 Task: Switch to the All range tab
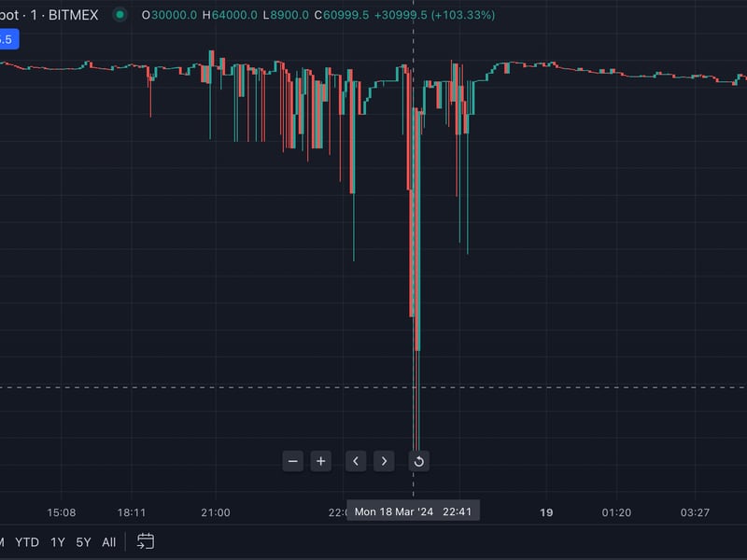[108, 540]
